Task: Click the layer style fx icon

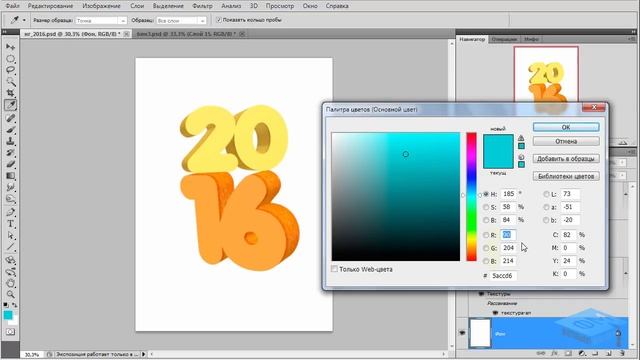Action: coord(554,353)
